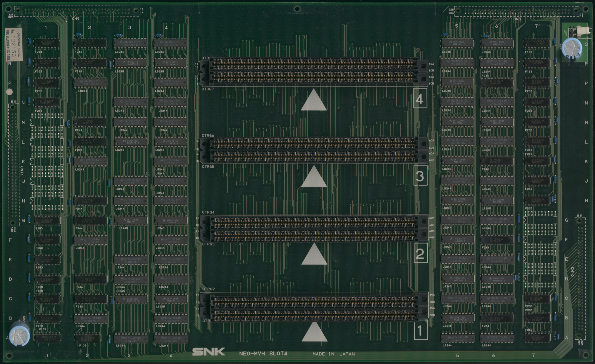Click the CTRG4 connector label
Screen dimensions: 595x364
208,212
